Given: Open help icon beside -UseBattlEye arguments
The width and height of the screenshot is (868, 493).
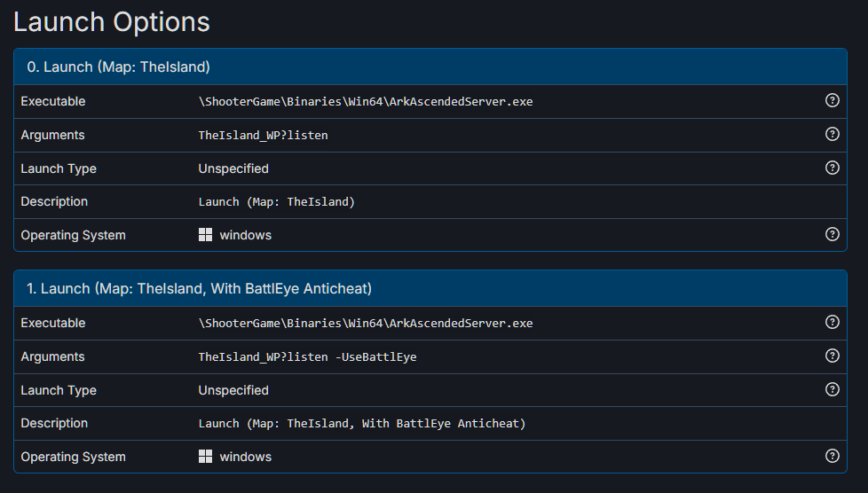Looking at the screenshot, I should tap(832, 356).
